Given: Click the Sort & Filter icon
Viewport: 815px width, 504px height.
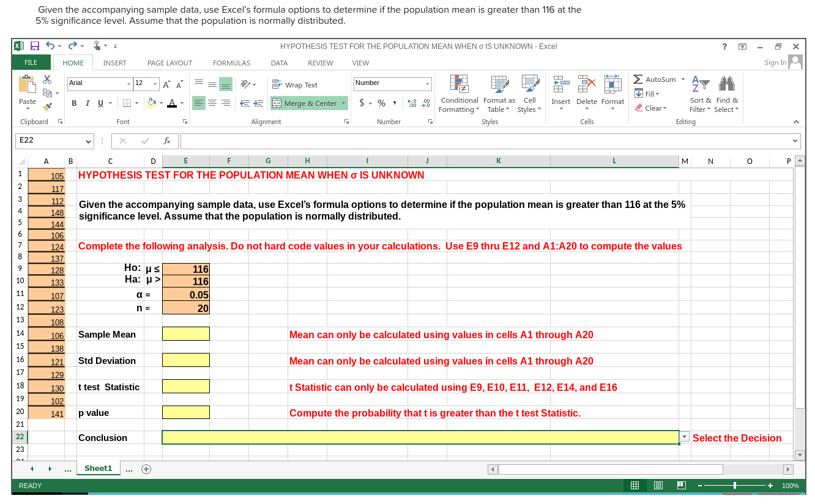Looking at the screenshot, I should pos(699,95).
